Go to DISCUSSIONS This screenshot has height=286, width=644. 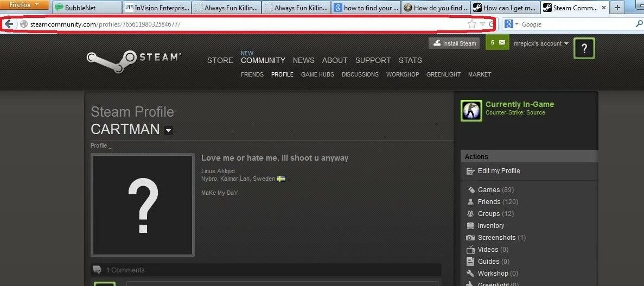click(360, 74)
